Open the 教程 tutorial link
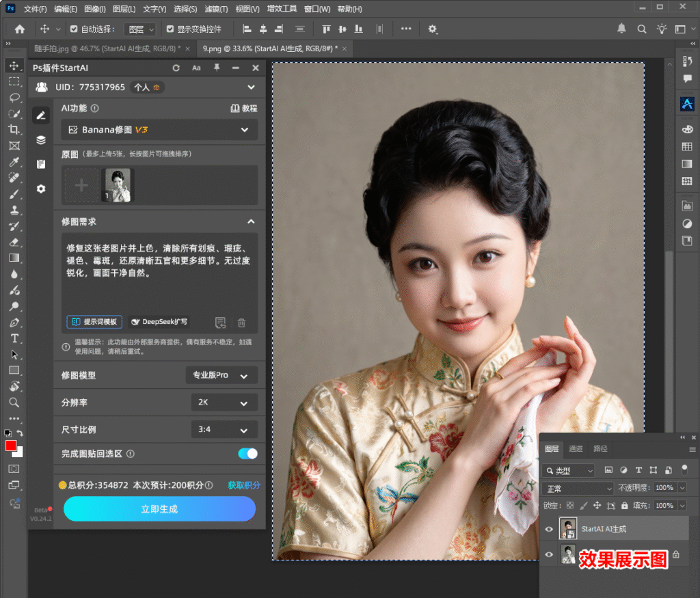This screenshot has width=700, height=598. (244, 109)
